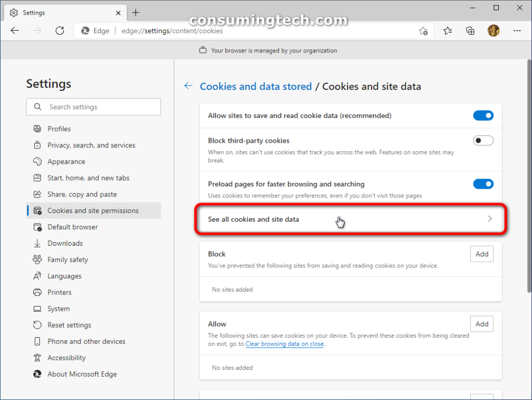This screenshot has width=532, height=400.
Task: Open the Collections icon
Action: click(470, 31)
